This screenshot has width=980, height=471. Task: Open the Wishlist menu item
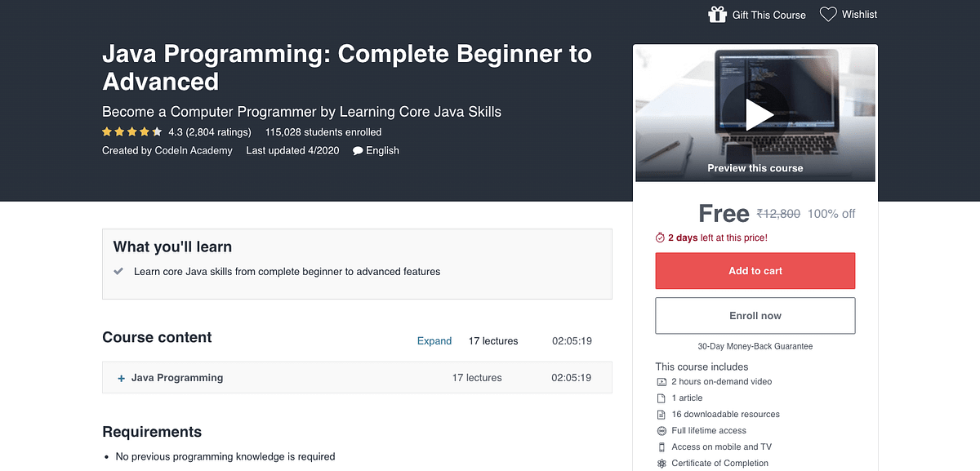859,14
